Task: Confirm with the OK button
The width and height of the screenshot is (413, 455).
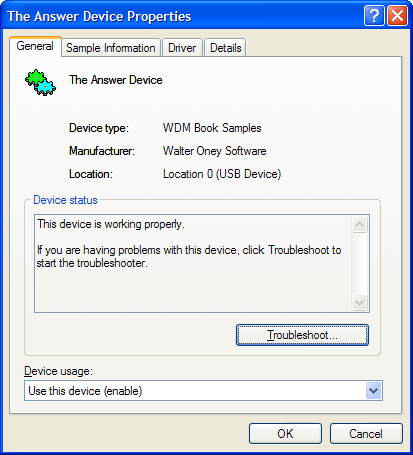Action: pos(285,434)
